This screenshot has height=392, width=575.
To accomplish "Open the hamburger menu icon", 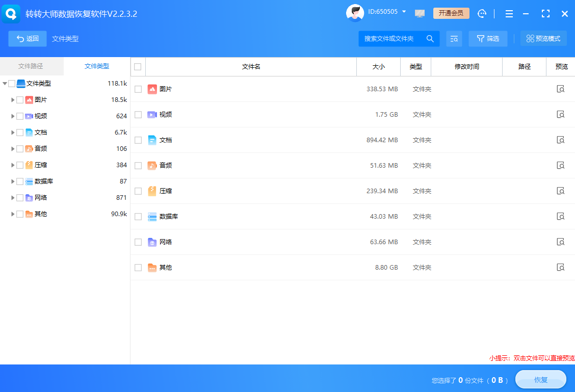I will tap(509, 14).
